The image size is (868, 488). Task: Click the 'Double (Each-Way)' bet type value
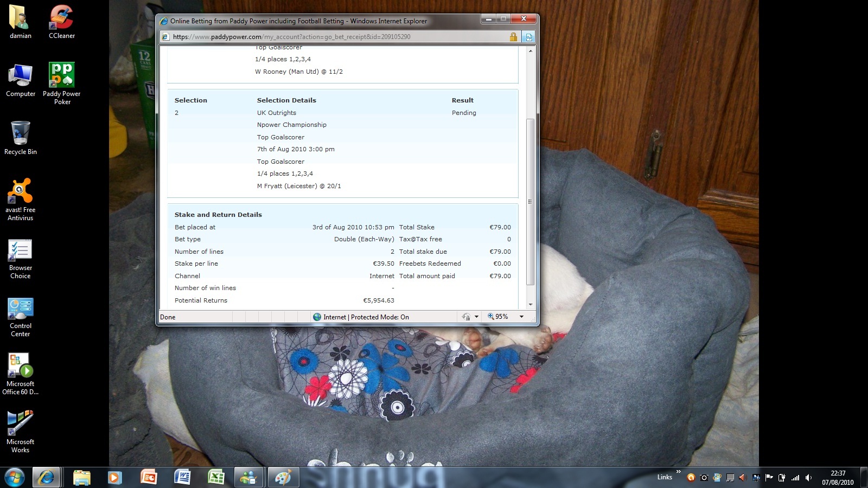point(364,239)
